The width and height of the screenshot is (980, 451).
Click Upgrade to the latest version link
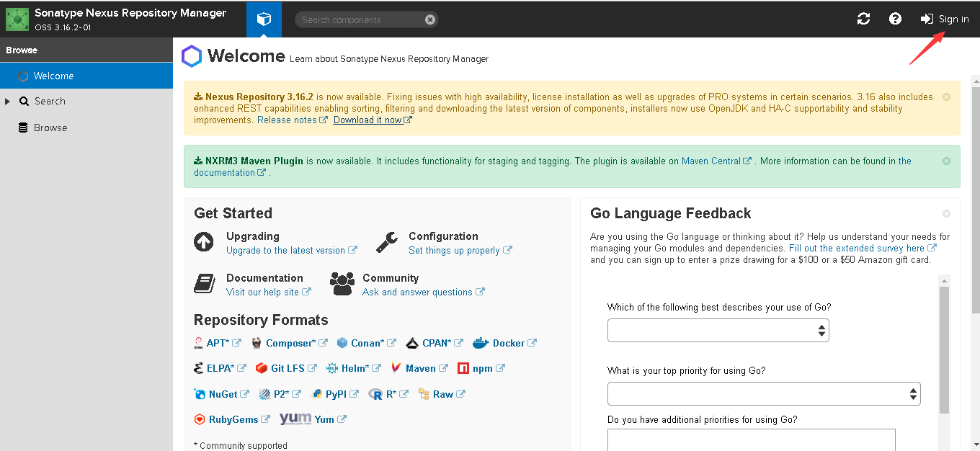(291, 251)
